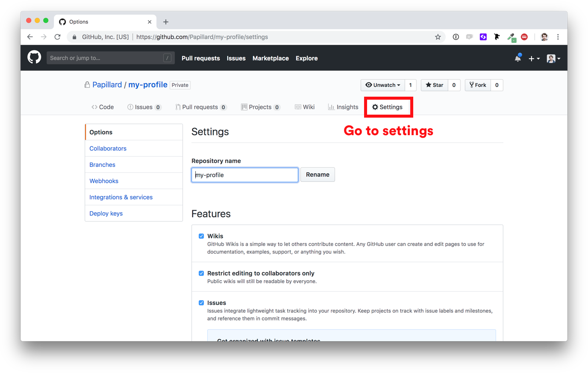Click the Rename button
The height and width of the screenshot is (373, 588).
318,175
